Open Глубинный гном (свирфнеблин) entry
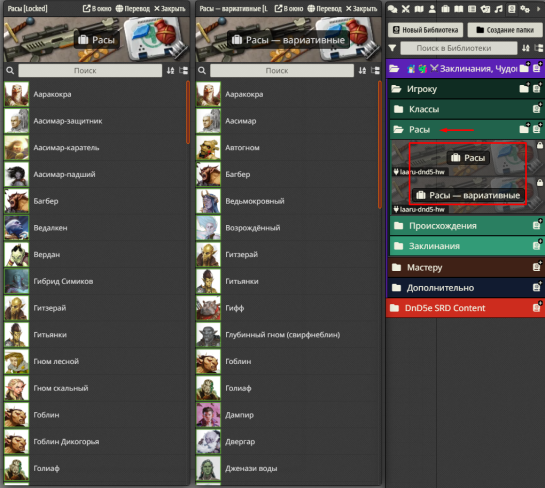 pyautogui.click(x=286, y=335)
